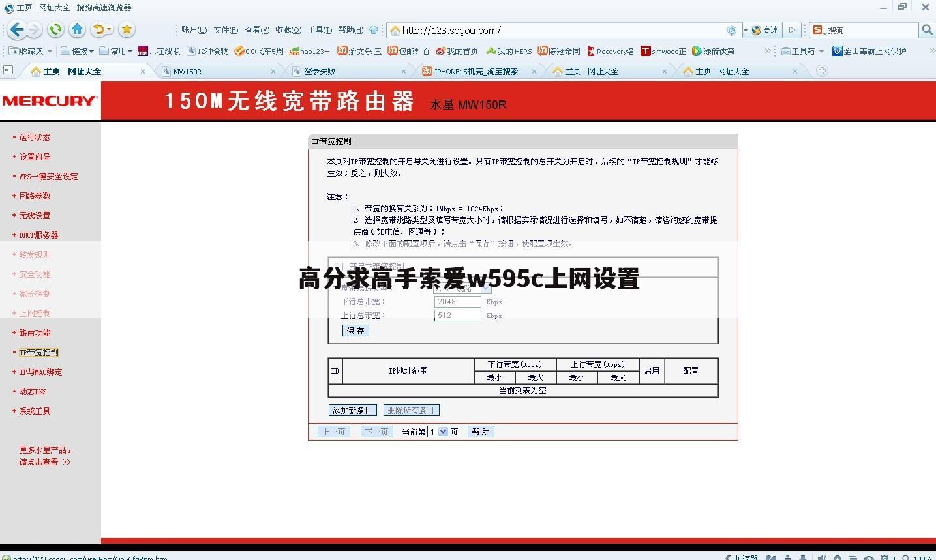Reload the page with the green refresh icon

(56, 29)
